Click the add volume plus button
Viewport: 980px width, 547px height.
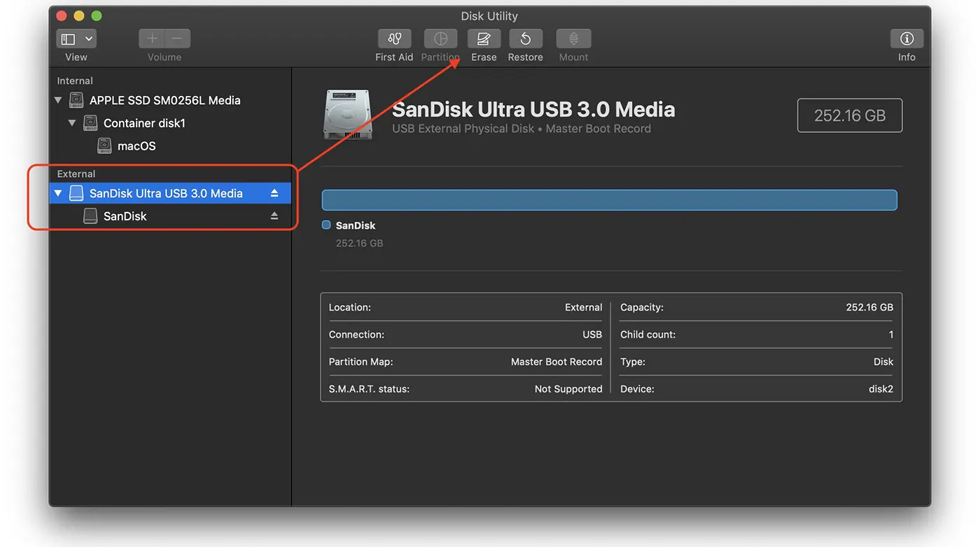[152, 38]
